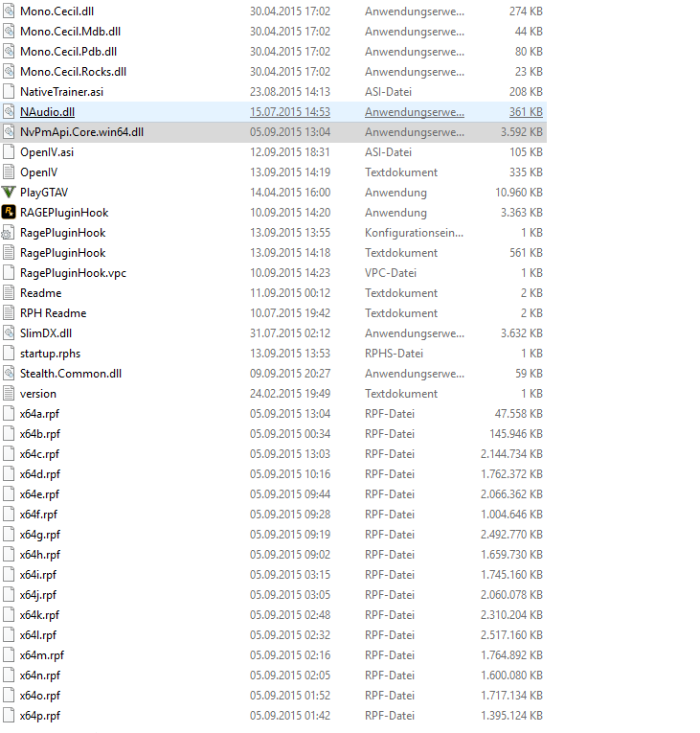Select the PlayGTAV application name

(44, 193)
